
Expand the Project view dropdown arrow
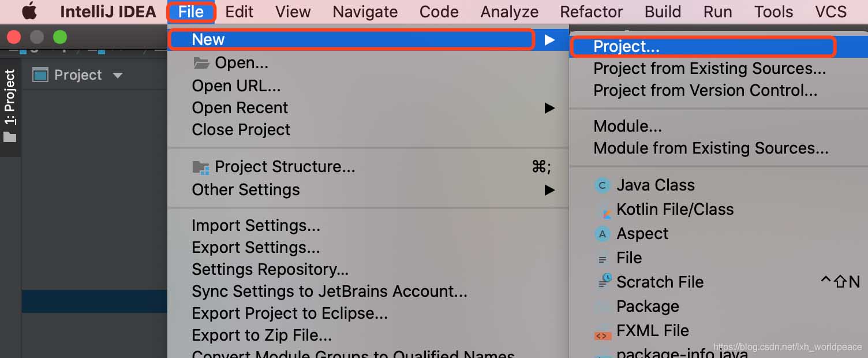[x=118, y=75]
